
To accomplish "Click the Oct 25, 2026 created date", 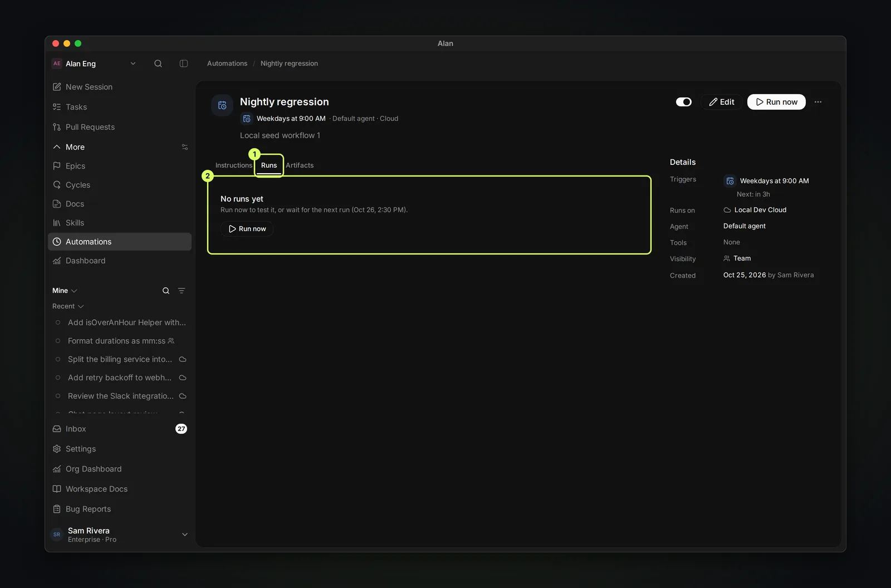I will (x=745, y=275).
